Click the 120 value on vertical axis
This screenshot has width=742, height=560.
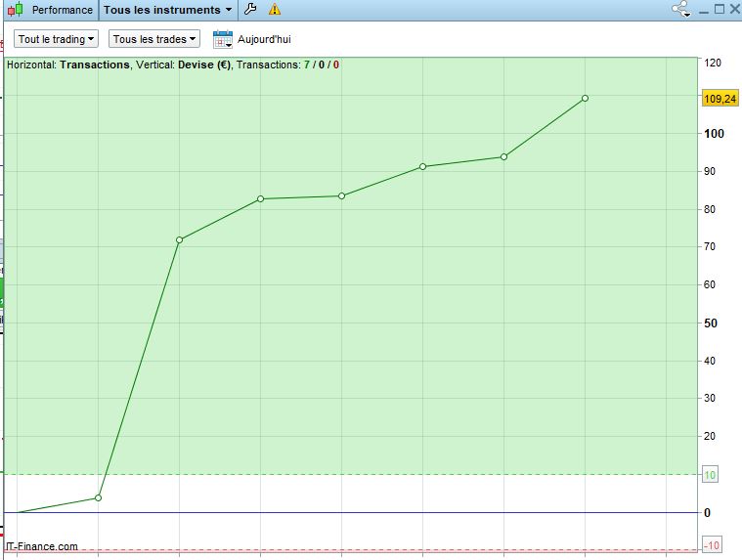click(713, 63)
